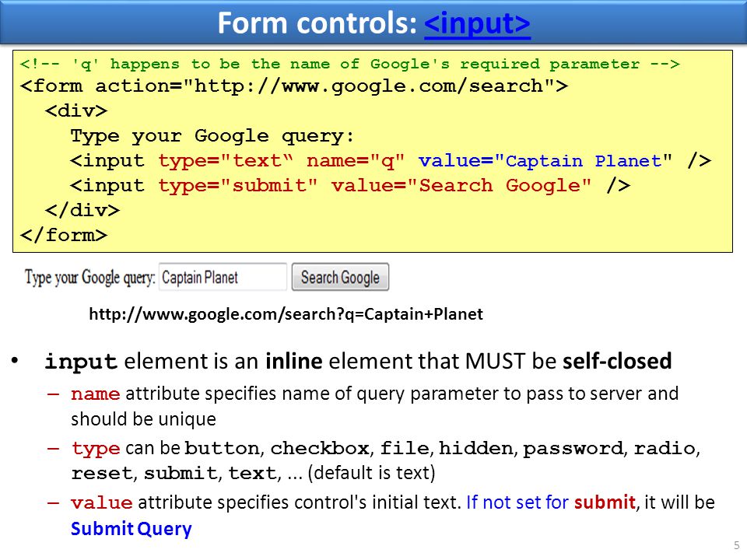Click the type="submit" attribute text
This screenshot has height=560, width=747.
point(238,186)
